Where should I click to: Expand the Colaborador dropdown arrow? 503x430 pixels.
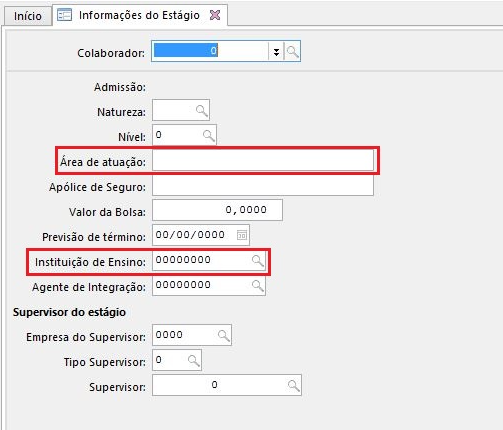[x=276, y=52]
